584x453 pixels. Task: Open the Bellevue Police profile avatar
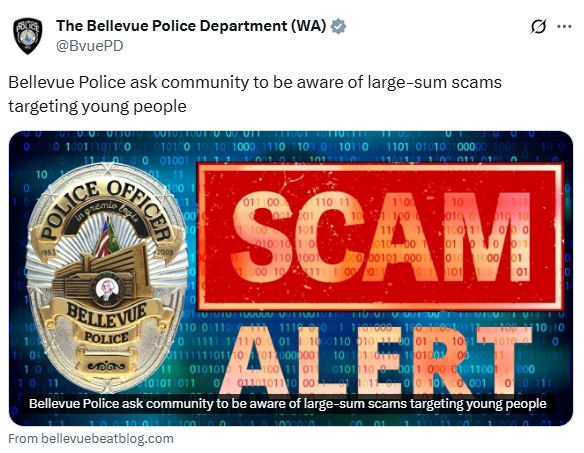click(x=28, y=36)
